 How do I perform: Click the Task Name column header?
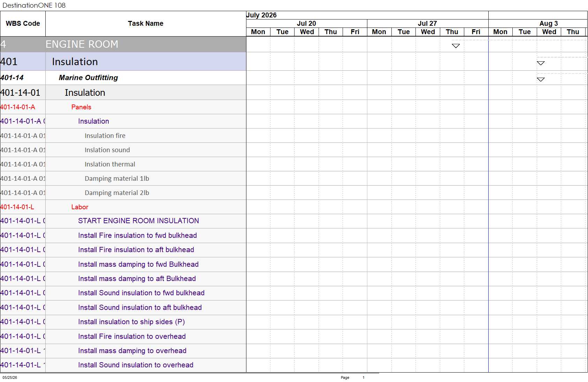[146, 23]
